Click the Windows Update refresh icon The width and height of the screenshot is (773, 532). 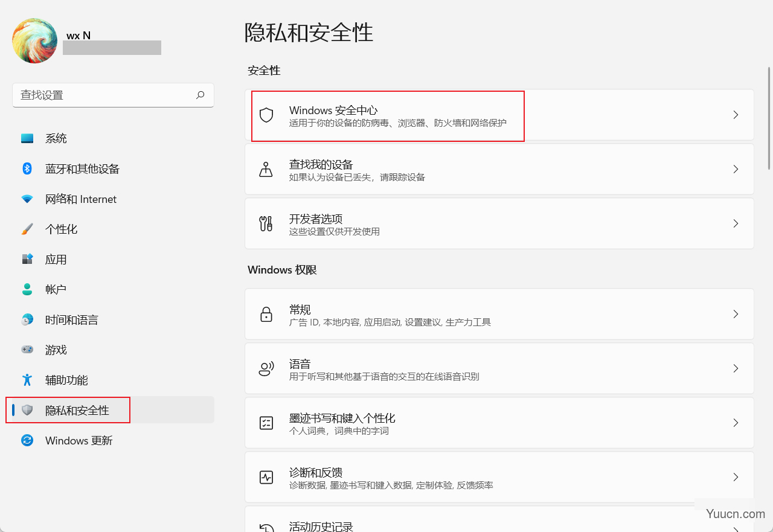pyautogui.click(x=27, y=440)
